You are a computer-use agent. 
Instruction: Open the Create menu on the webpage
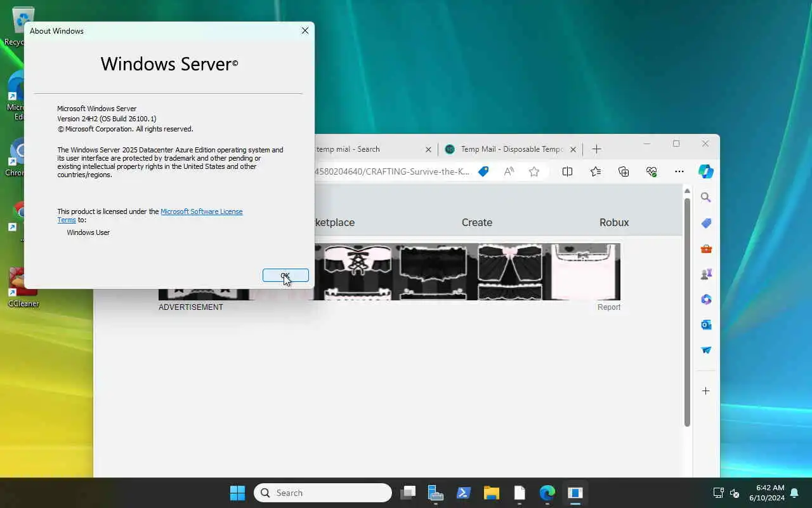(477, 222)
